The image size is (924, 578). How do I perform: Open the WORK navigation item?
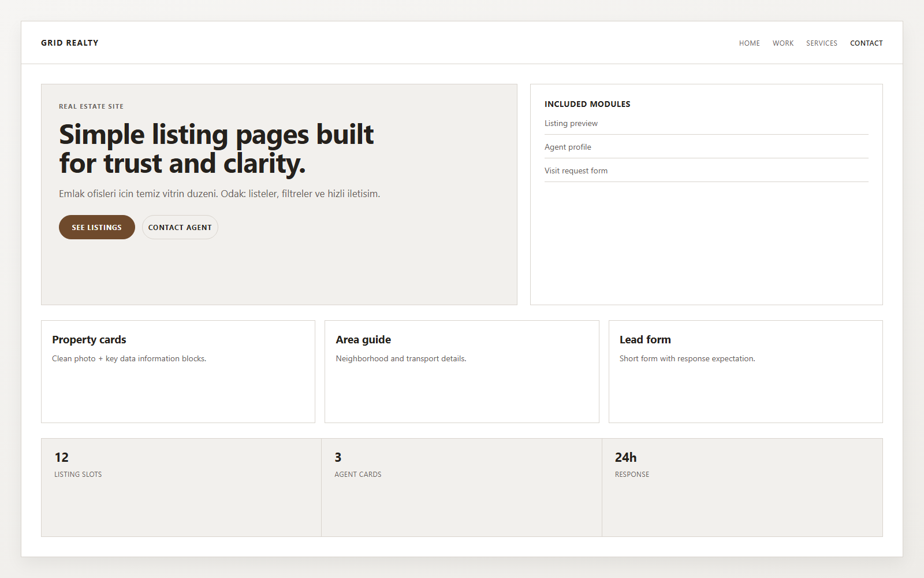[x=783, y=43]
